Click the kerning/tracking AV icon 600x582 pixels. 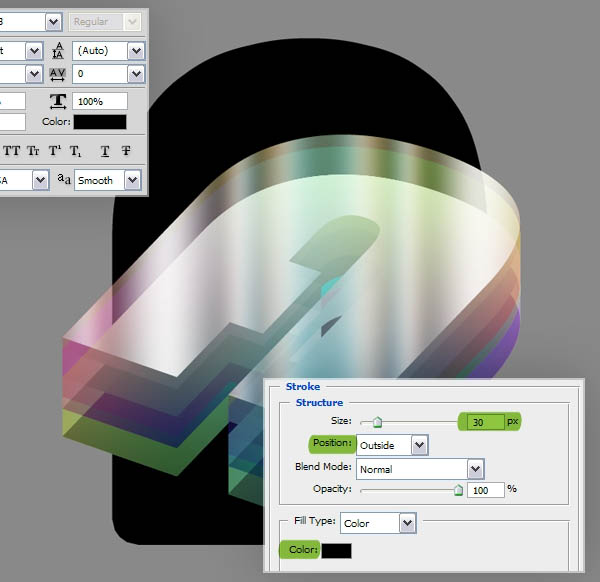(59, 74)
